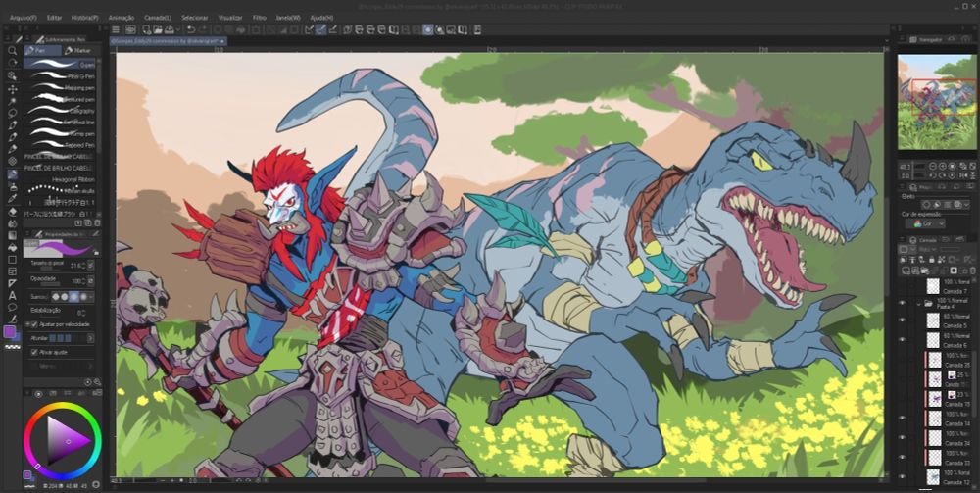Screen dimensions: 980x493
Task: Toggle the Ajustar por velocidade checkbox
Action: [x=33, y=325]
